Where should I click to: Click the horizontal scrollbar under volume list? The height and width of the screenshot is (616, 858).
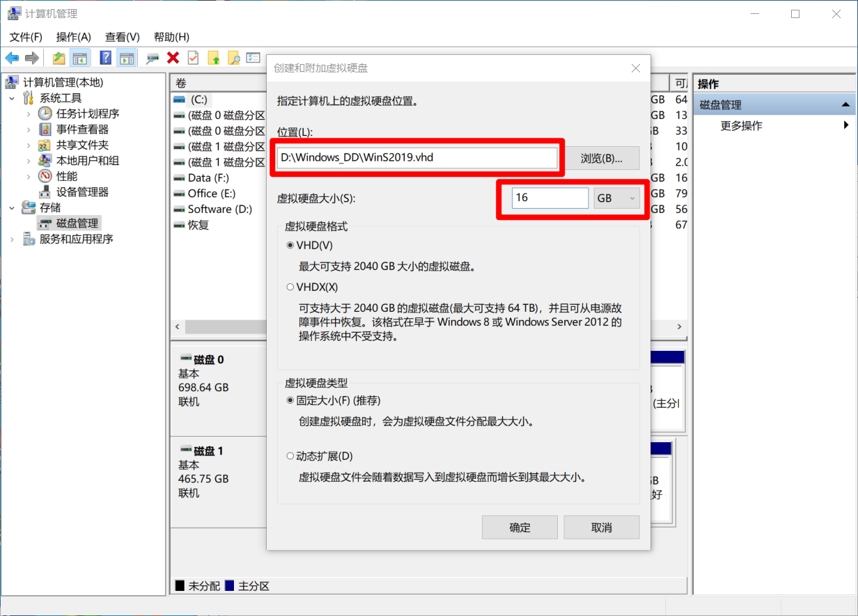tap(223, 327)
